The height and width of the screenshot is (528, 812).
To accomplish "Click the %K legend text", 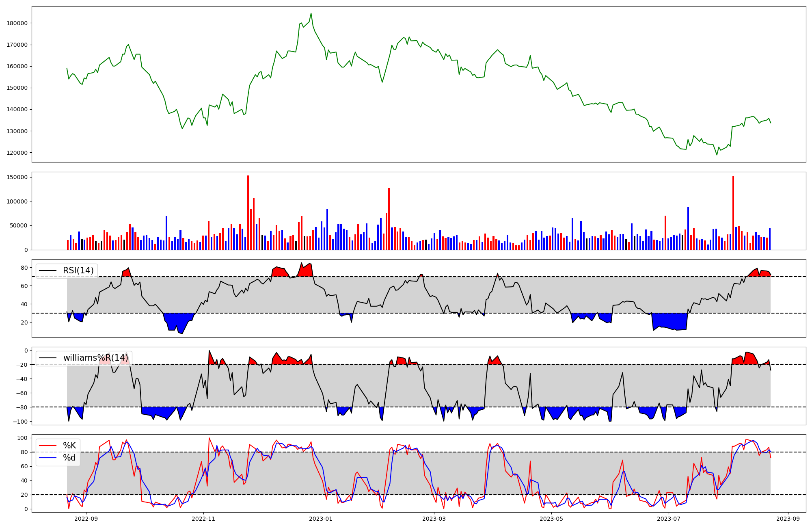I will [x=69, y=446].
